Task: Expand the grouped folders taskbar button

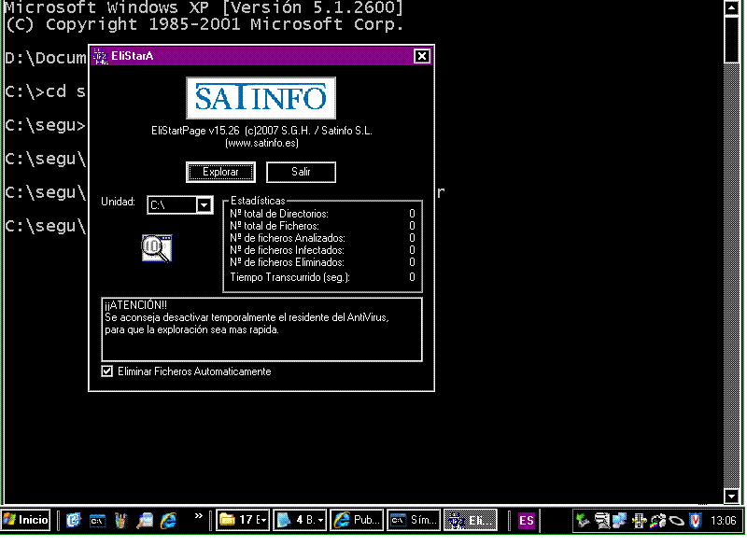Action: click(243, 520)
